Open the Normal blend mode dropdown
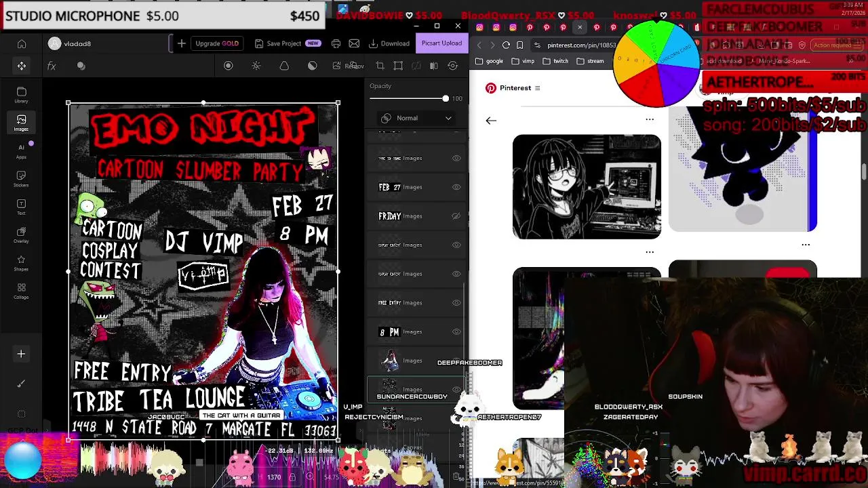868x488 pixels. pyautogui.click(x=416, y=118)
